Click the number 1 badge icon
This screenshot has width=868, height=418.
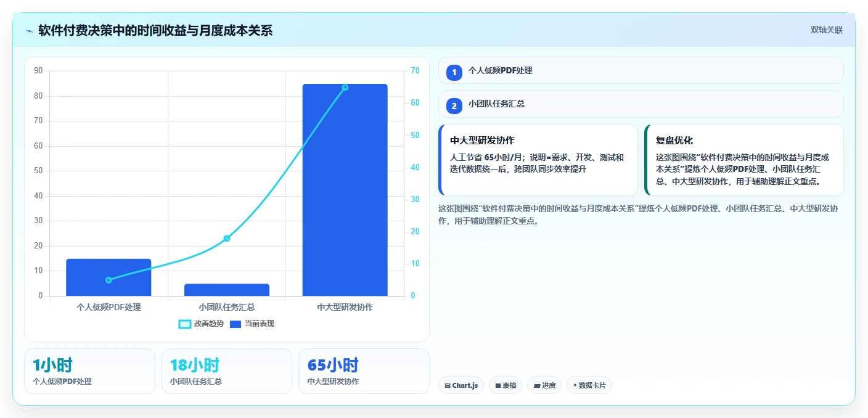point(454,72)
